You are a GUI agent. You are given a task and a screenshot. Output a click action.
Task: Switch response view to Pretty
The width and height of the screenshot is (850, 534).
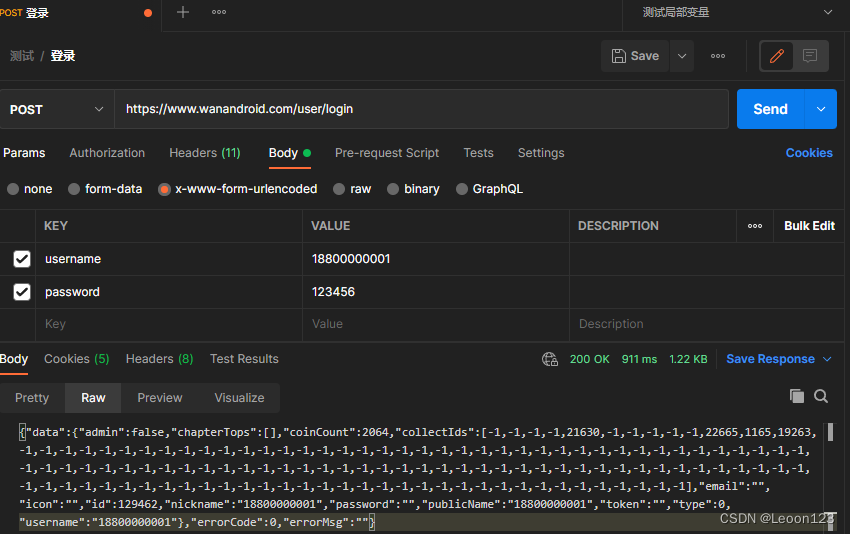coord(32,398)
